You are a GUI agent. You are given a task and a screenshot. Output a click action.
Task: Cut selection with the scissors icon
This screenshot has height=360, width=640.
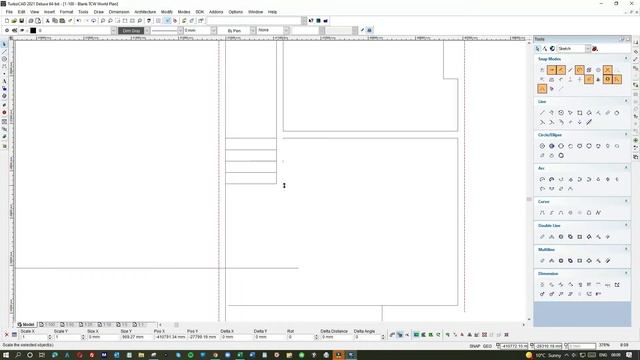(x=48, y=20)
